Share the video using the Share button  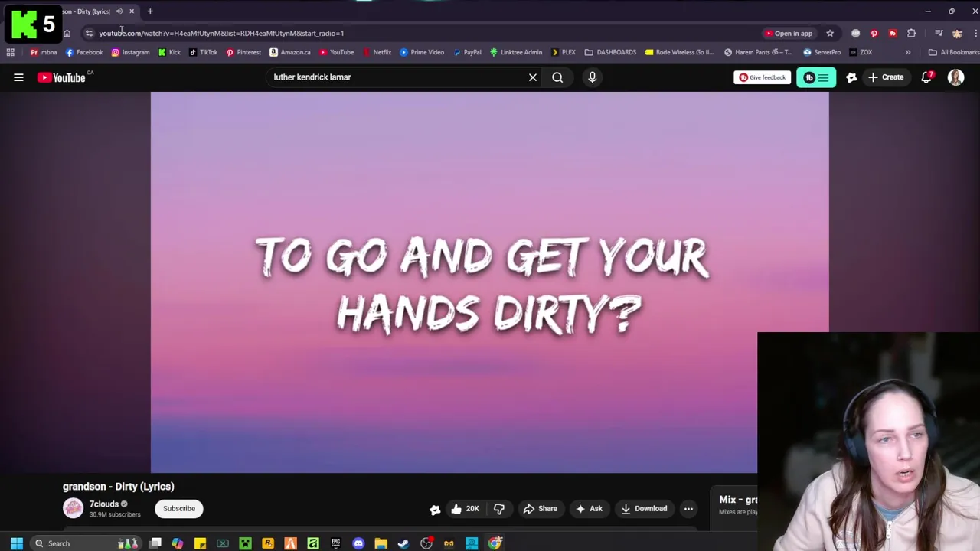[541, 509]
